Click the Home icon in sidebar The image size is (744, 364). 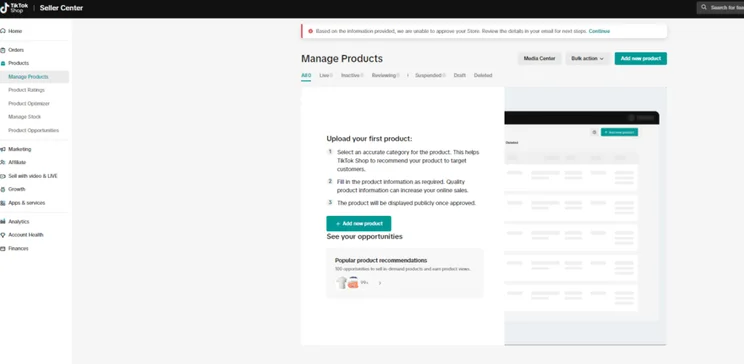(3, 31)
